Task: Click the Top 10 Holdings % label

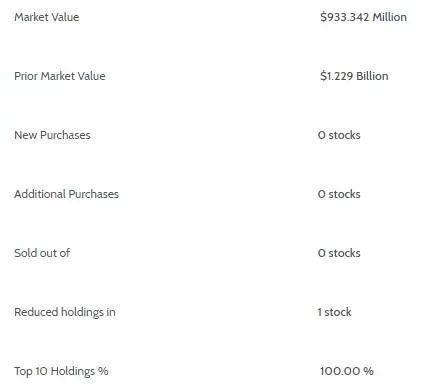Action: (61, 371)
